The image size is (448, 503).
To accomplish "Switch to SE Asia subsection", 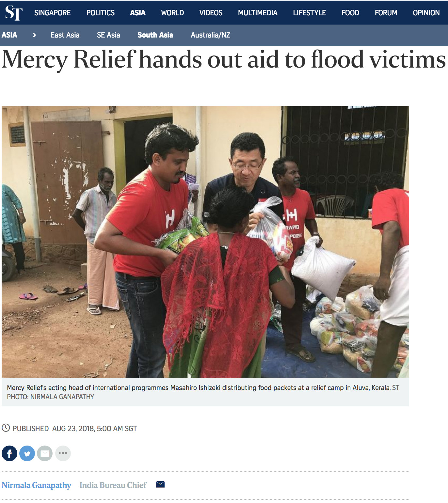I will click(x=108, y=35).
